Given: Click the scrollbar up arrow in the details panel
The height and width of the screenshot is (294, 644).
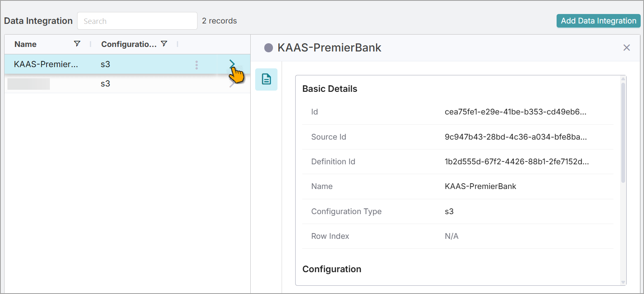Looking at the screenshot, I should pyautogui.click(x=623, y=79).
